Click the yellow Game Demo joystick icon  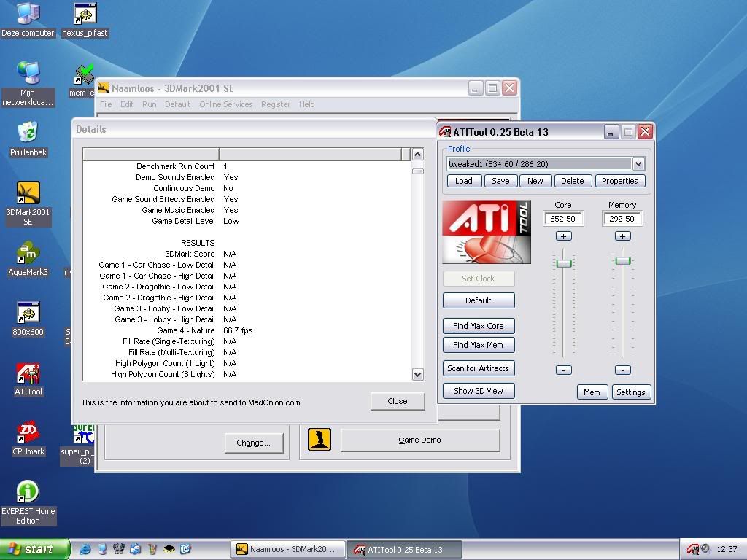pyautogui.click(x=320, y=440)
